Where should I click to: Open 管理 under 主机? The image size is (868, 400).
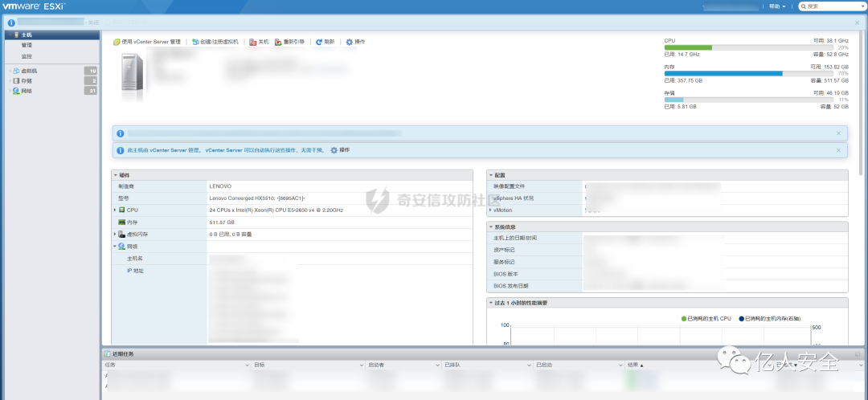click(27, 45)
